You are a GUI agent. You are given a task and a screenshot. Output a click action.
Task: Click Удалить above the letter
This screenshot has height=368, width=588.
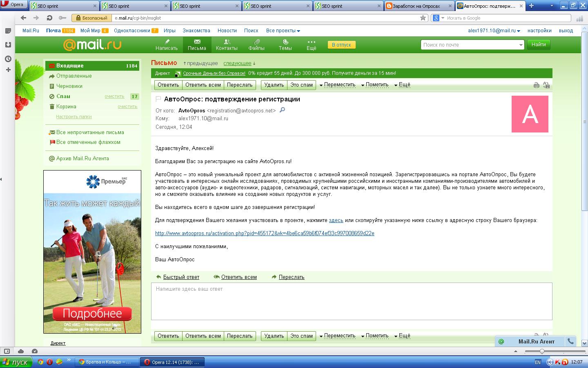(x=274, y=85)
